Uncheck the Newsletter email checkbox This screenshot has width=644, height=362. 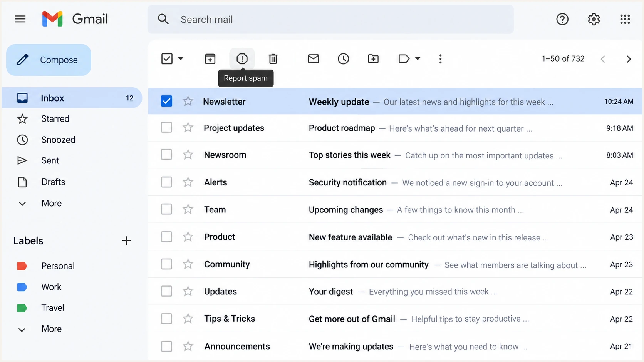tap(166, 101)
